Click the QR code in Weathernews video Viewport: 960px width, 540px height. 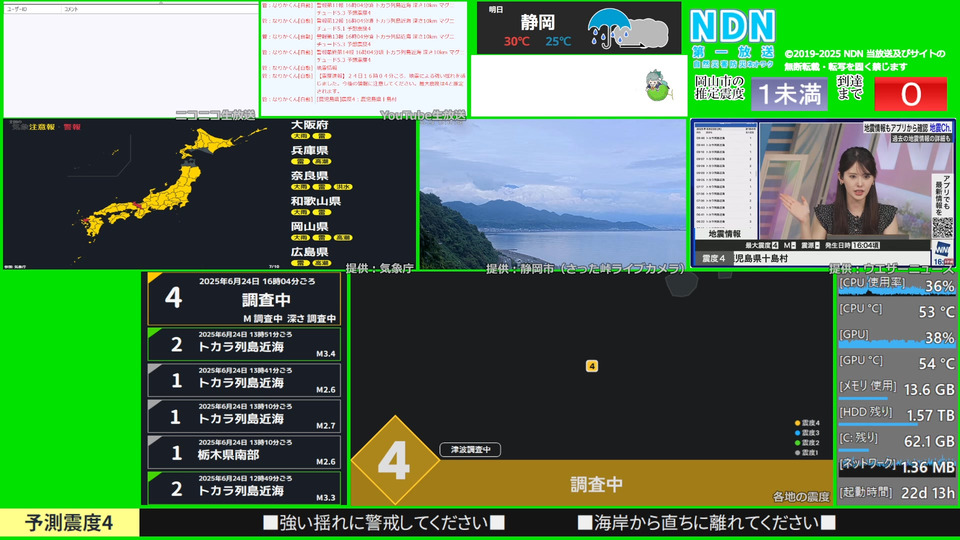tap(942, 228)
